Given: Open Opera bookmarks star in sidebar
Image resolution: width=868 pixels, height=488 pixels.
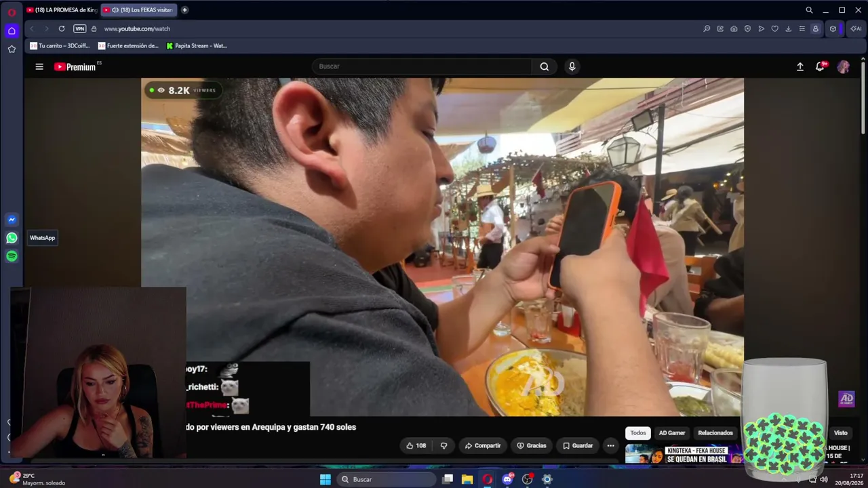Looking at the screenshot, I should 12,49.
